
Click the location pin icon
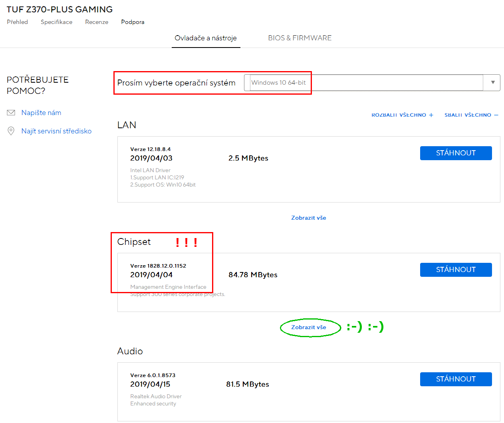[11, 131]
